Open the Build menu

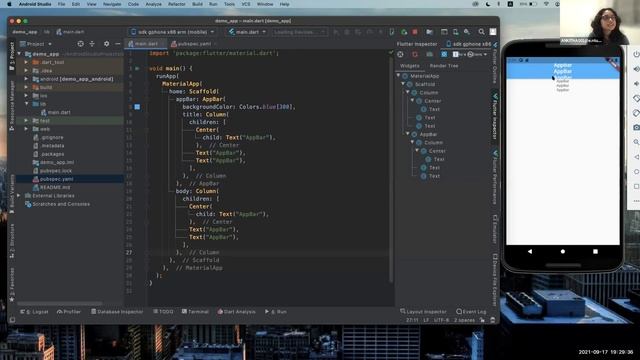198,4
